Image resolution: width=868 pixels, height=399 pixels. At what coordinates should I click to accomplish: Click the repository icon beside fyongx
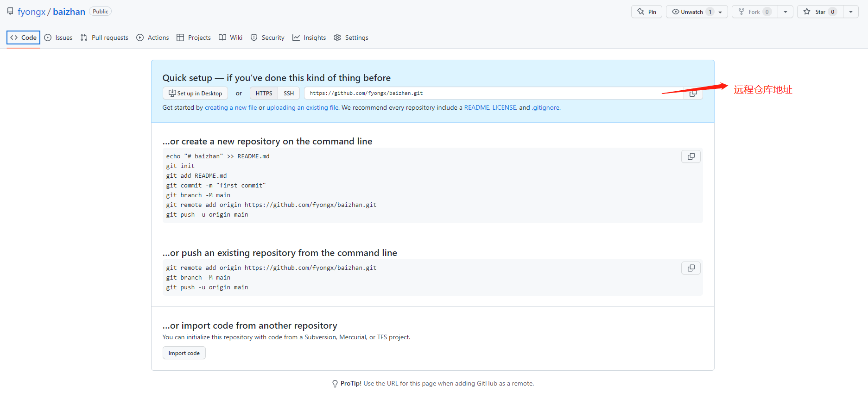click(x=10, y=11)
